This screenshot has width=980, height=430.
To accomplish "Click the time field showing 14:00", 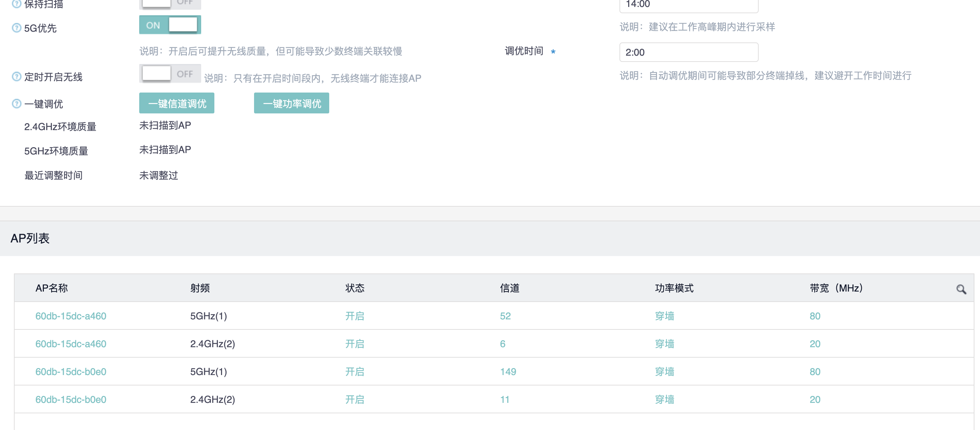I will [688, 5].
